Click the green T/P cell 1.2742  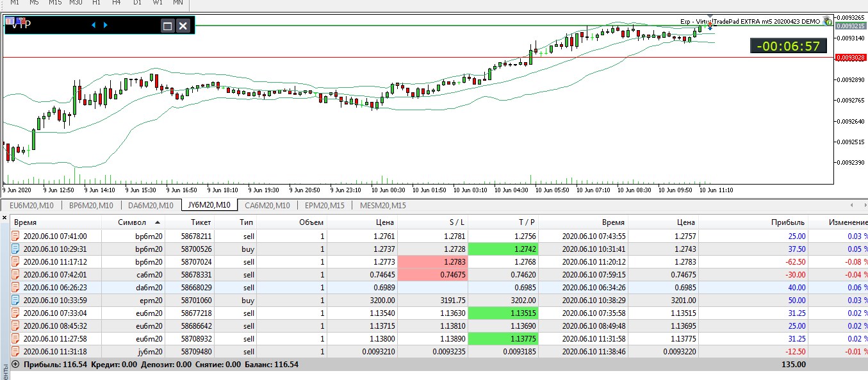(502, 249)
